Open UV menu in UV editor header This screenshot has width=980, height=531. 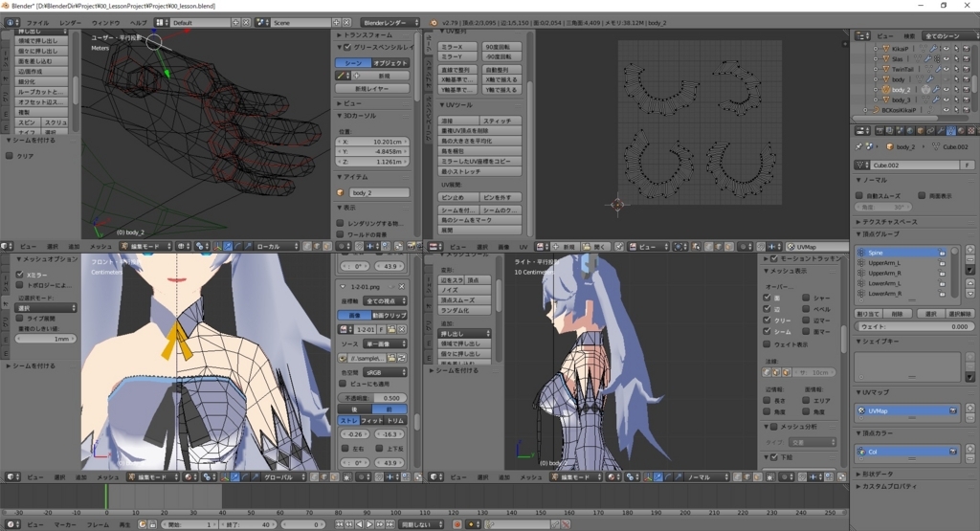[x=523, y=246]
